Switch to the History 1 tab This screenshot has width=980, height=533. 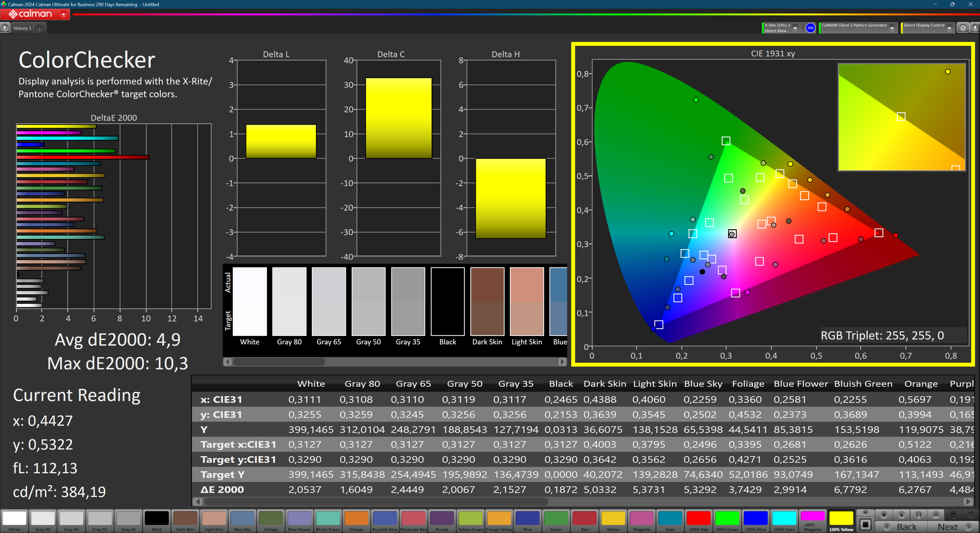point(22,29)
